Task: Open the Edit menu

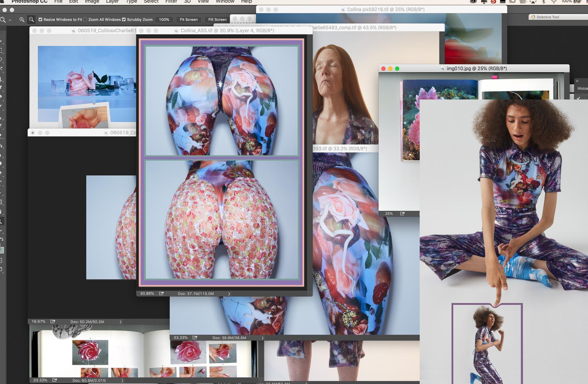Action: tap(74, 2)
